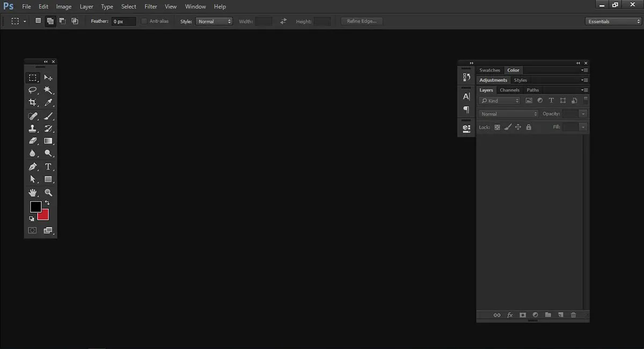Toggle lock transparent pixels in Layers panel
Screen dimensions: 644x349
(x=496, y=127)
